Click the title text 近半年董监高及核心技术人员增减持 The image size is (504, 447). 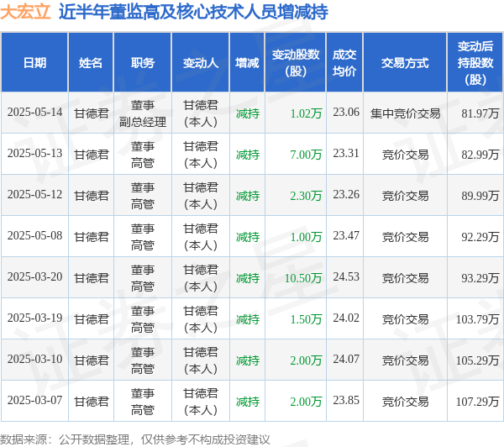(x=193, y=12)
